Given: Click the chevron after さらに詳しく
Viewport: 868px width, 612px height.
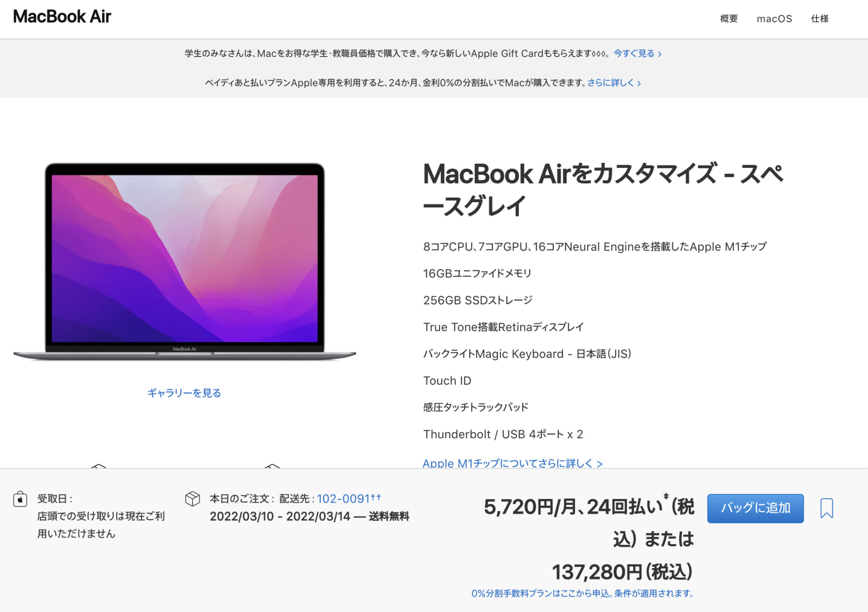Looking at the screenshot, I should (639, 83).
